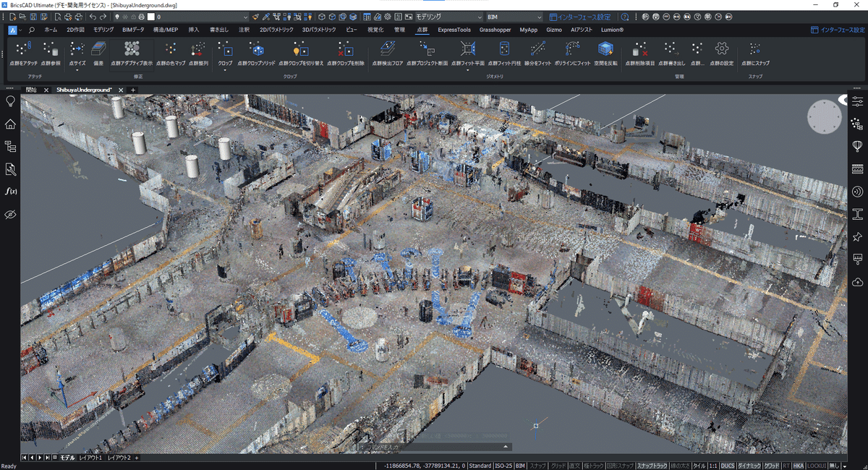Toggle DUCS in the status bar
The height and width of the screenshot is (470, 868).
tap(726, 466)
